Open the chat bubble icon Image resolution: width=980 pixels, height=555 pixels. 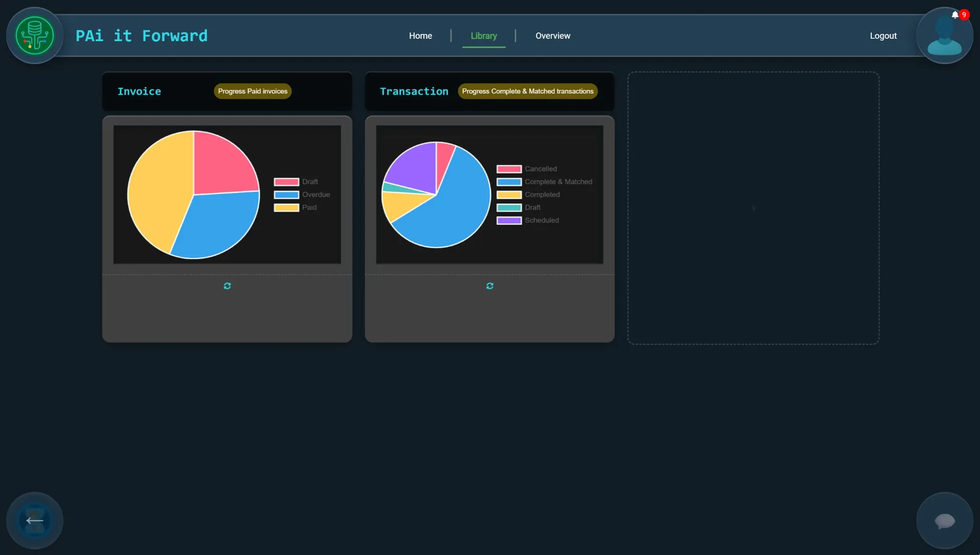coord(945,521)
